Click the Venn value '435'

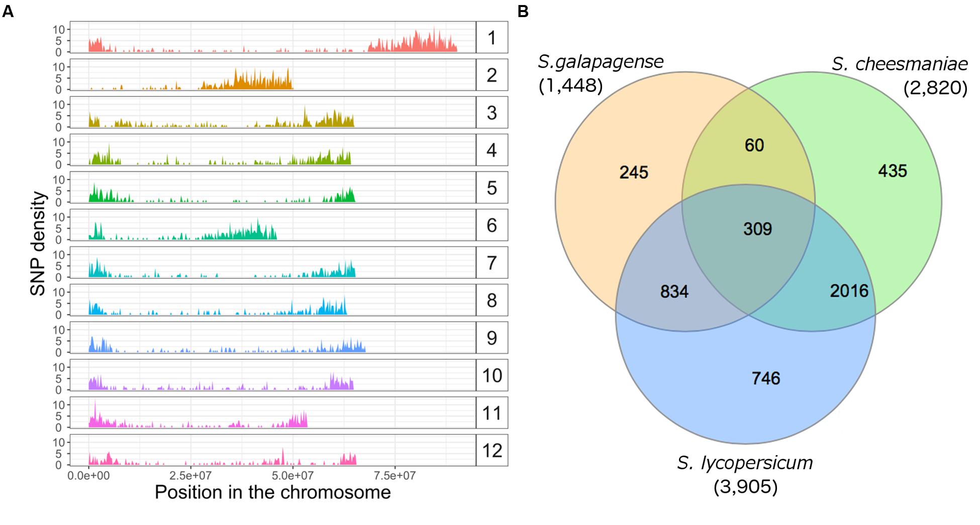point(893,171)
